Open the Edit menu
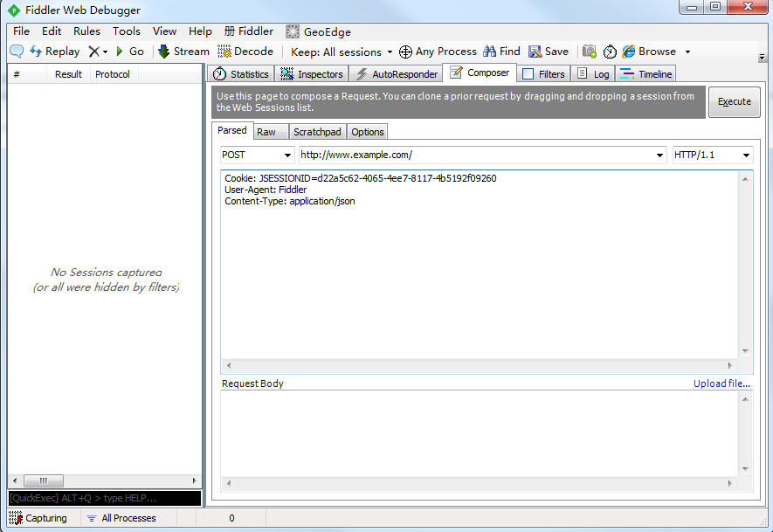The image size is (773, 532). [x=52, y=31]
